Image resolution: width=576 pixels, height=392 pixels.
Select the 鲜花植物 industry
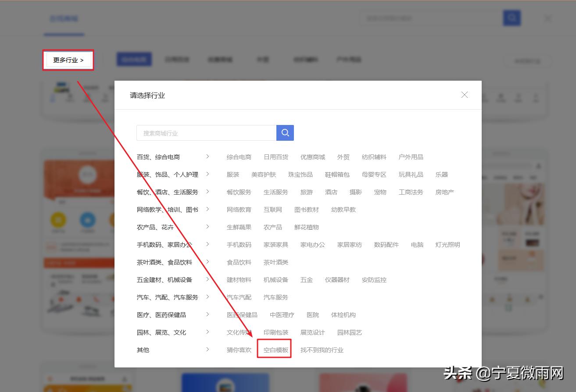(x=307, y=227)
